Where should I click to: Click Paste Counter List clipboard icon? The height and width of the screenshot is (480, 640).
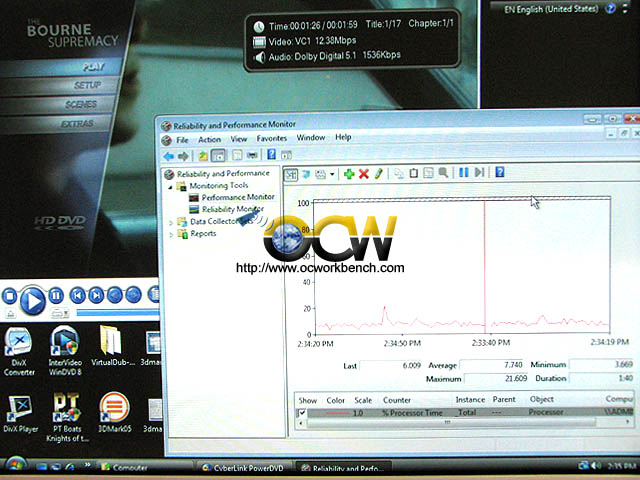(x=413, y=173)
